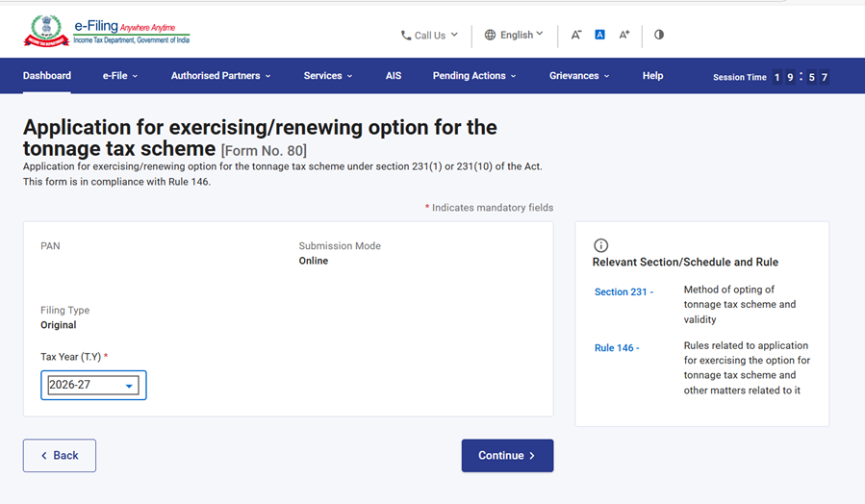Expand the e-File menu

point(120,76)
